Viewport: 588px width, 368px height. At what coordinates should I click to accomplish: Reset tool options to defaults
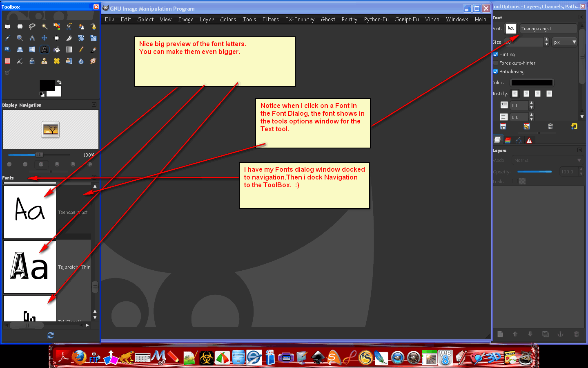click(574, 127)
